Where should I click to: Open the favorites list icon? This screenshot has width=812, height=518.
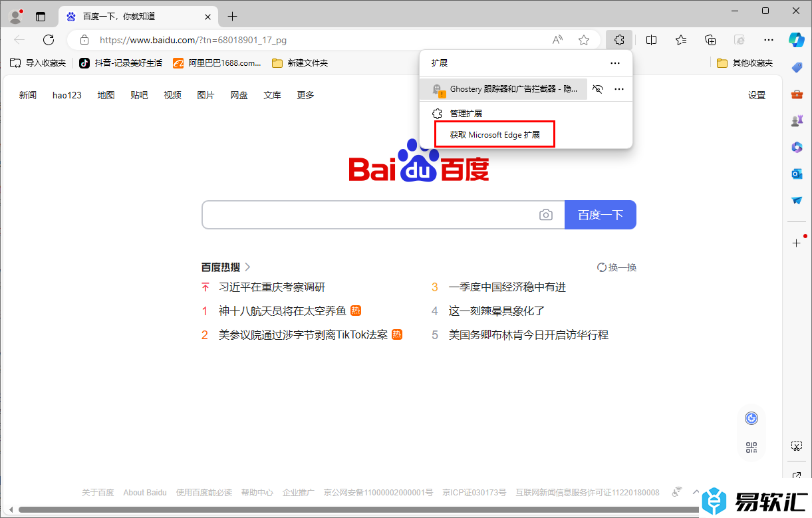(681, 40)
